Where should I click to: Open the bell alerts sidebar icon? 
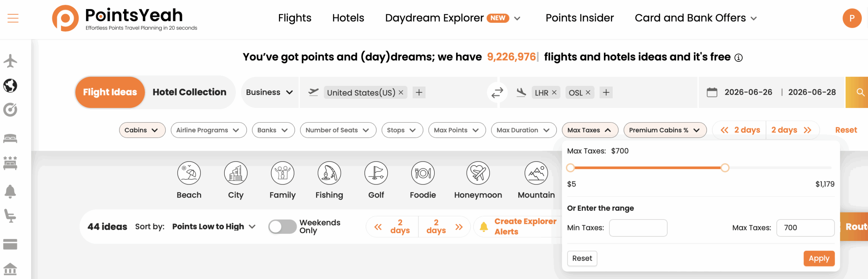point(10,191)
